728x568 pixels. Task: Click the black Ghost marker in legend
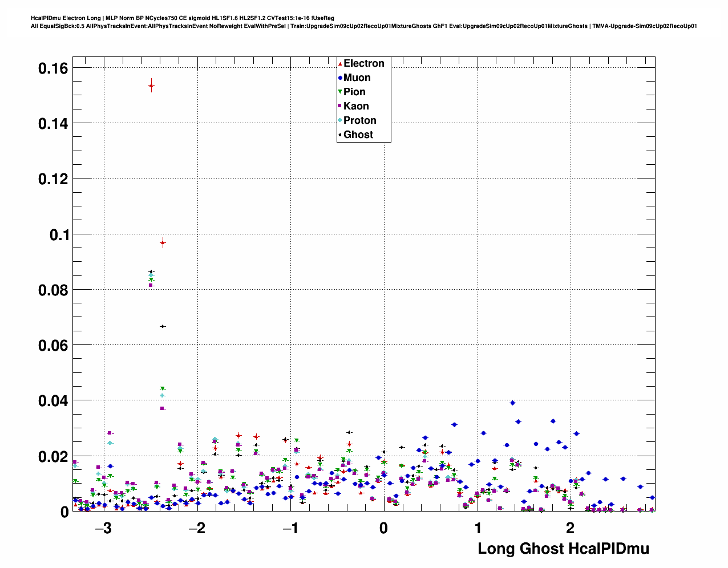click(x=340, y=135)
